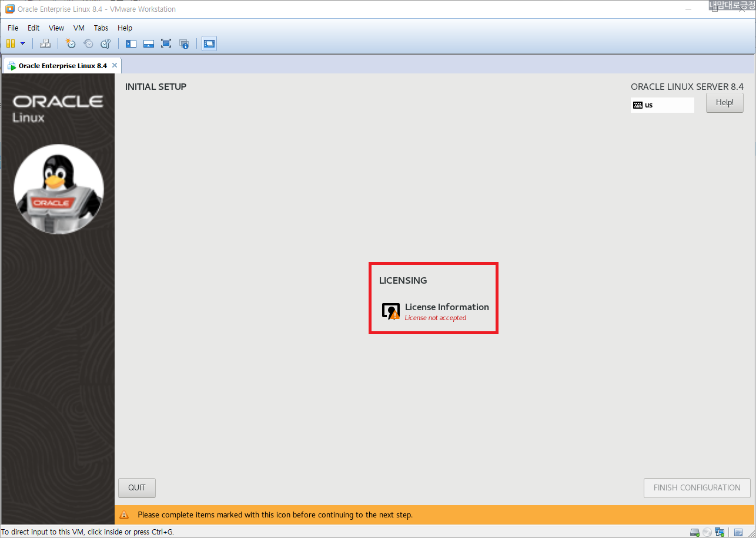Close the Oracle Enterprise Linux 8.4 tab
Image resolution: width=756 pixels, height=538 pixels.
115,65
